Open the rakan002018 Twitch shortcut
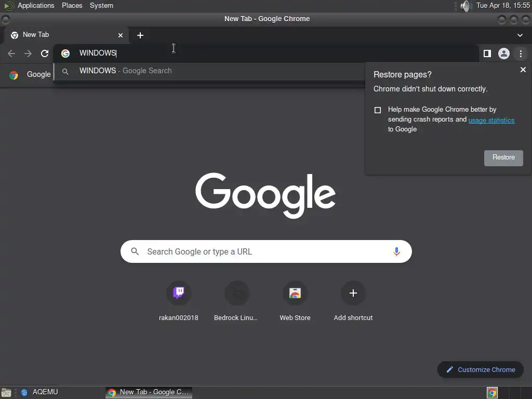532x399 pixels. coord(179,301)
